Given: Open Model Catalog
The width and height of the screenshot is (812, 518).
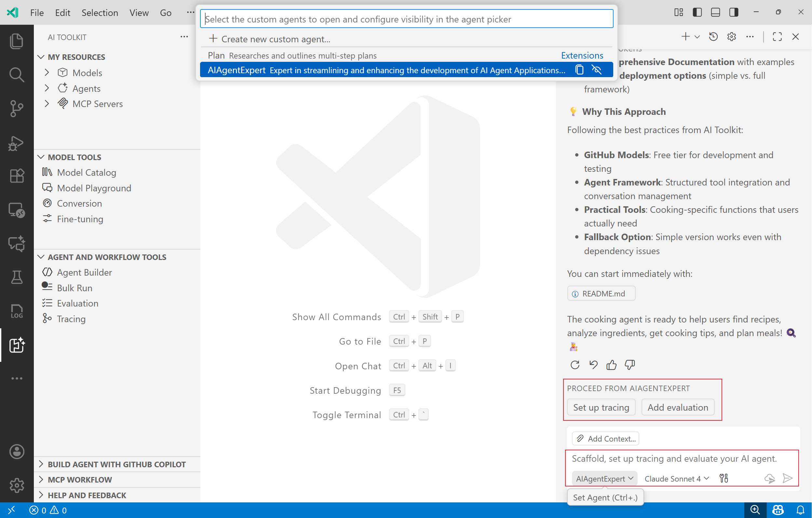Looking at the screenshot, I should click(86, 172).
